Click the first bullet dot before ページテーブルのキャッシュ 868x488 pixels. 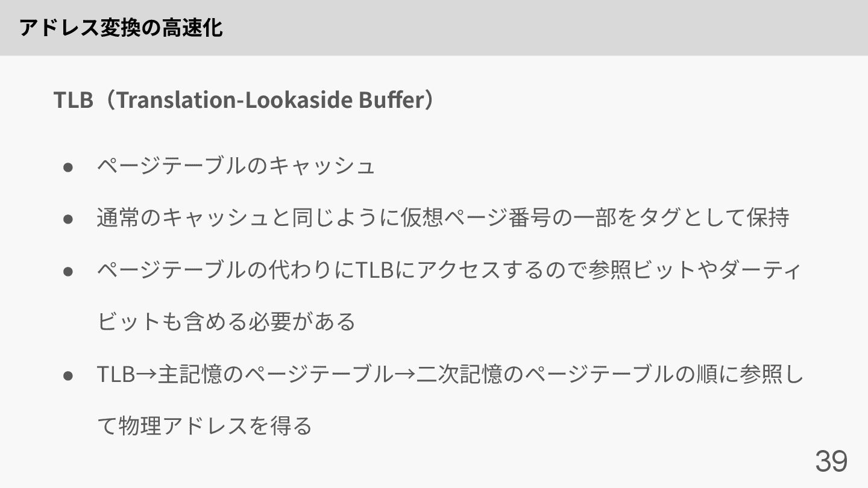[68, 166]
